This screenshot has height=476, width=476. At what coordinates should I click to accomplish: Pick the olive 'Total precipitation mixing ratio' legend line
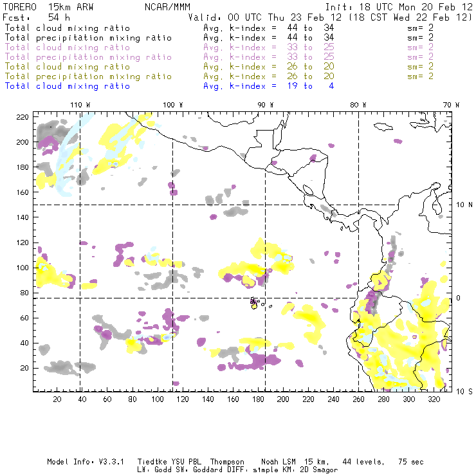pos(88,76)
